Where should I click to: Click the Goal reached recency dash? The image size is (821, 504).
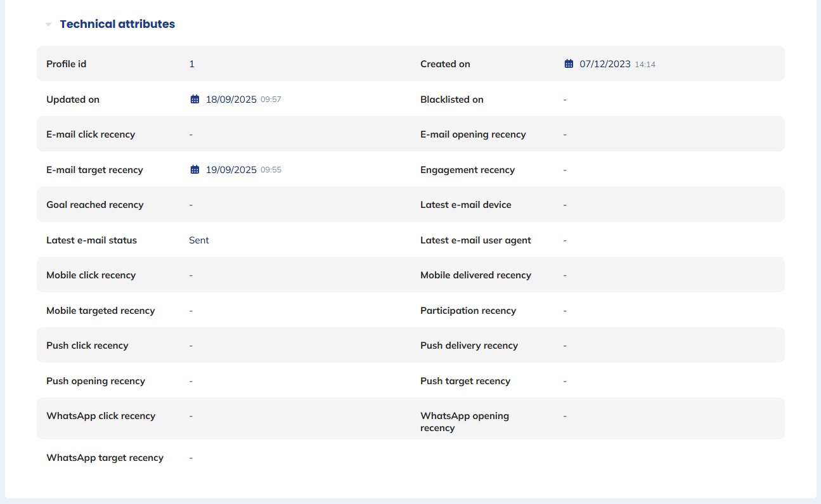click(190, 204)
